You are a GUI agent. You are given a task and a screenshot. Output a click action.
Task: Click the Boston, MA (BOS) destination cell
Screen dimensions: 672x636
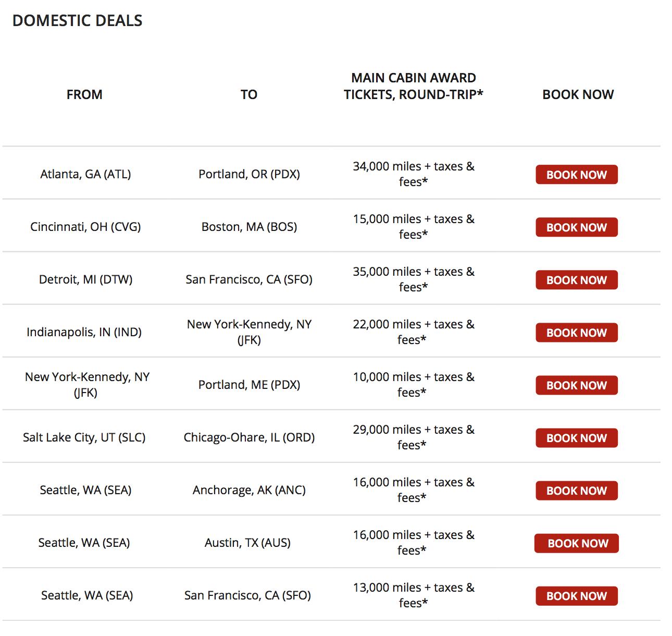click(250, 227)
